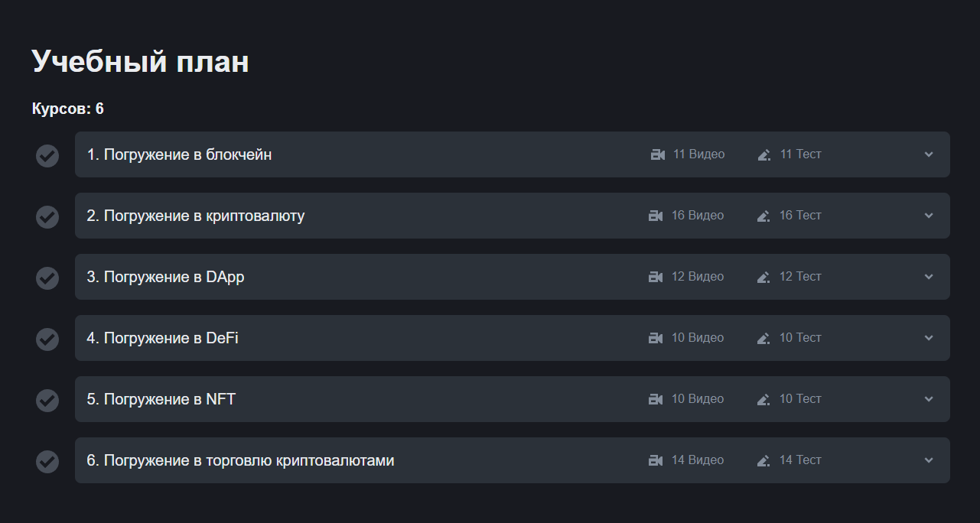Expand the Погружение в блокчейн course chevron
The image size is (980, 523).
929,154
